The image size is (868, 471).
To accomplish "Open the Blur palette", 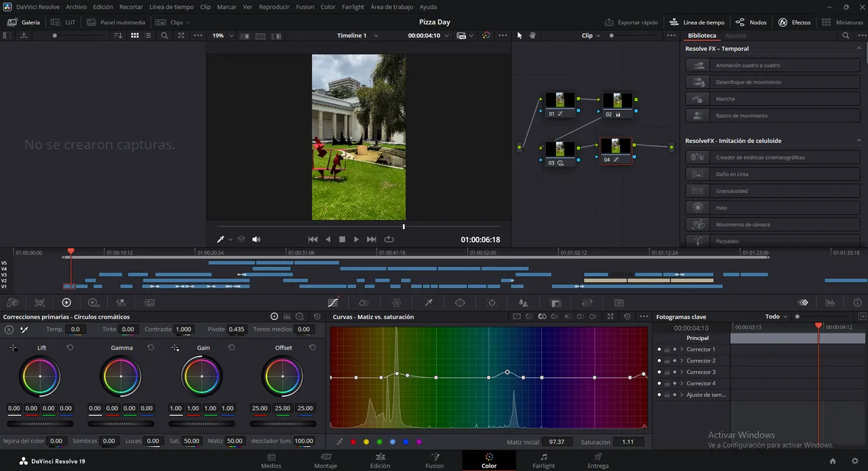I will (524, 303).
